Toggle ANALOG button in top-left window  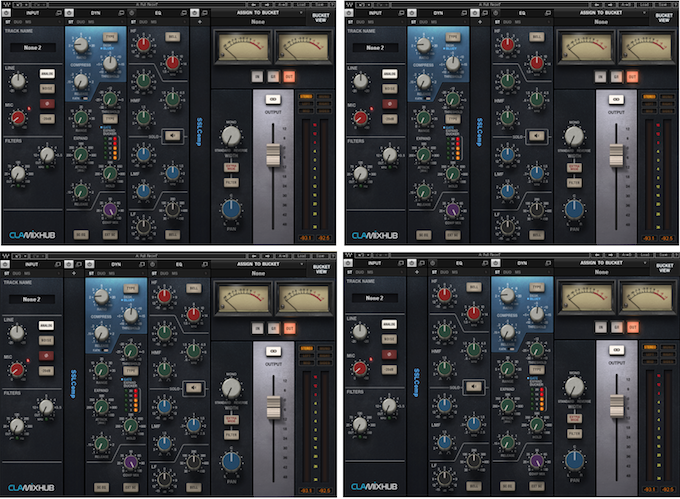(47, 74)
